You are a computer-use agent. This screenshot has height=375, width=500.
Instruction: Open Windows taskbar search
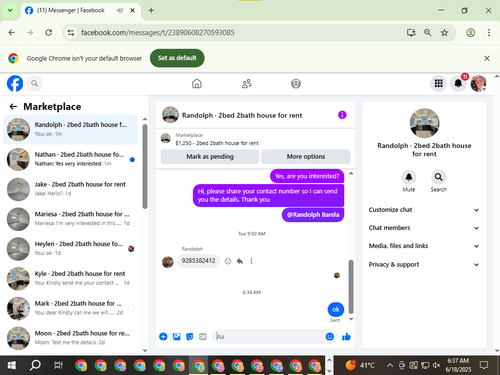[x=35, y=365]
